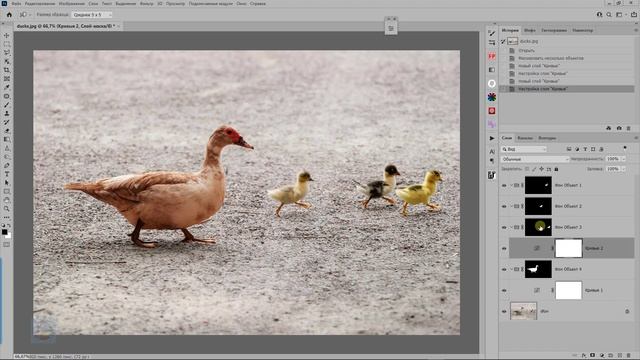Select the Hand tool
Viewport: 640px width, 360px height.
(x=7, y=200)
